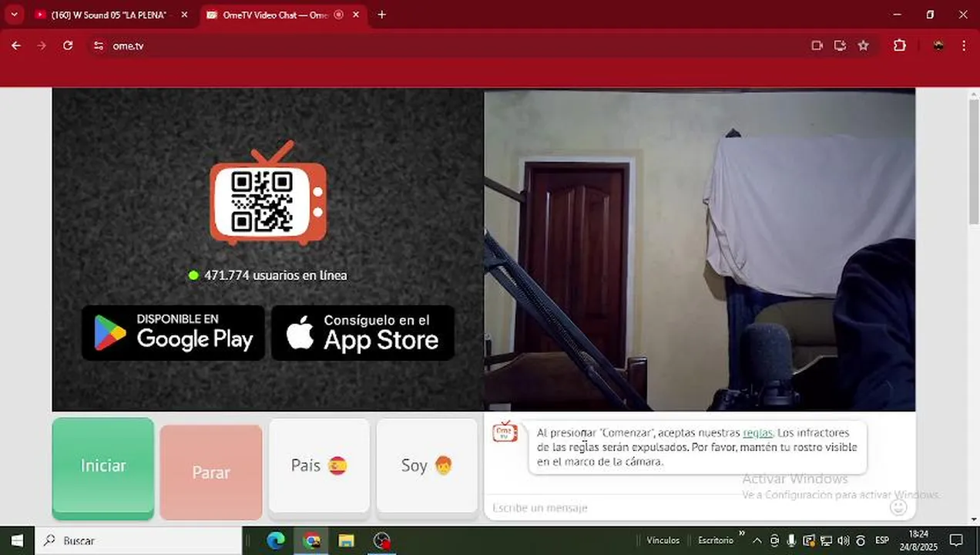Click the OmeTV avatar beside the chat message
The image size is (980, 555).
tap(505, 432)
